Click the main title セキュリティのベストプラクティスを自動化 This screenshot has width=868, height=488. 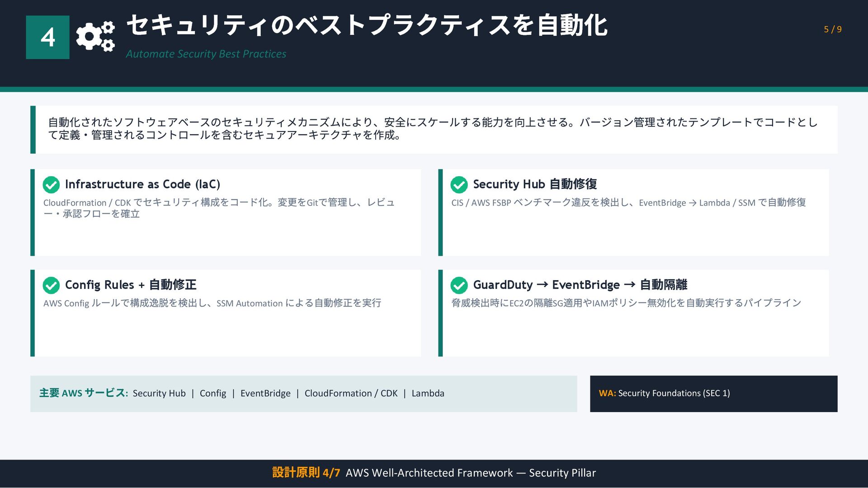coord(367,25)
